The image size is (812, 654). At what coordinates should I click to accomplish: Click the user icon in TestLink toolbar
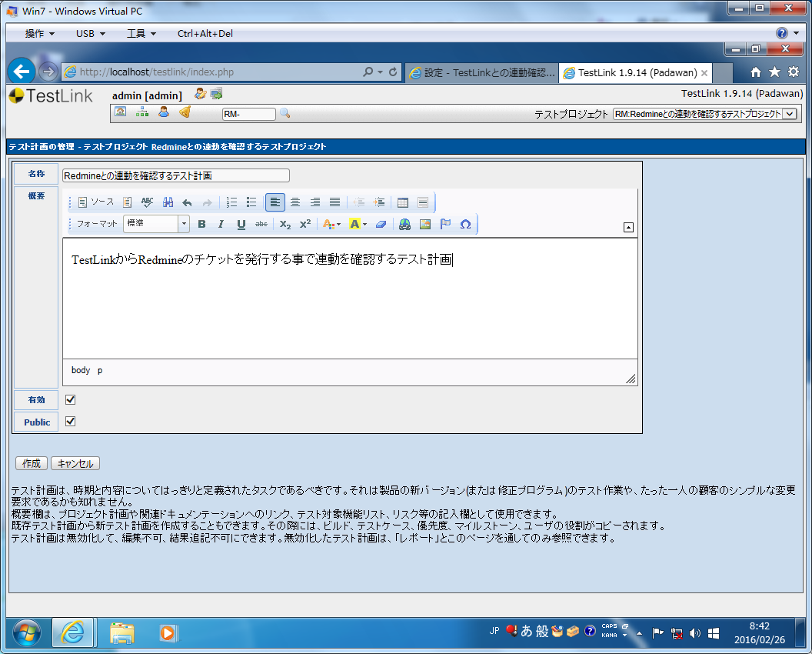pyautogui.click(x=164, y=112)
